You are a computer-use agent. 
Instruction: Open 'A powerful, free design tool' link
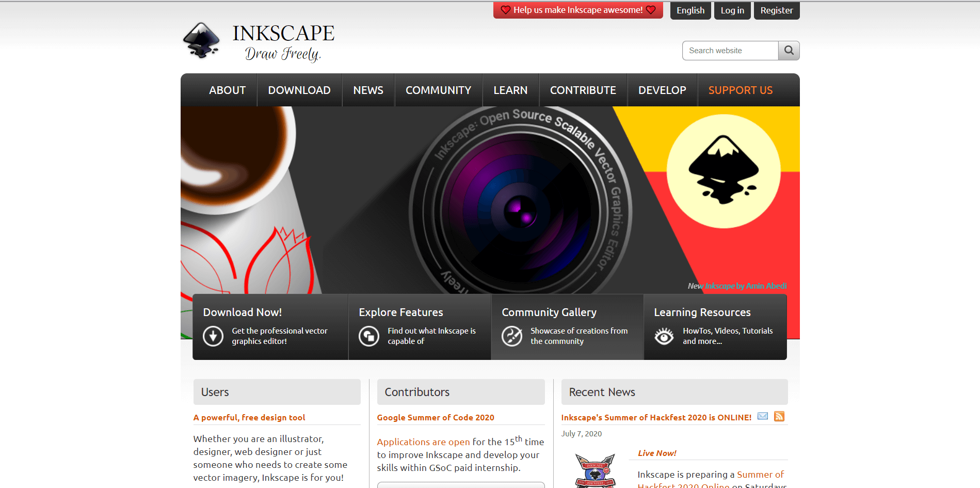point(249,417)
